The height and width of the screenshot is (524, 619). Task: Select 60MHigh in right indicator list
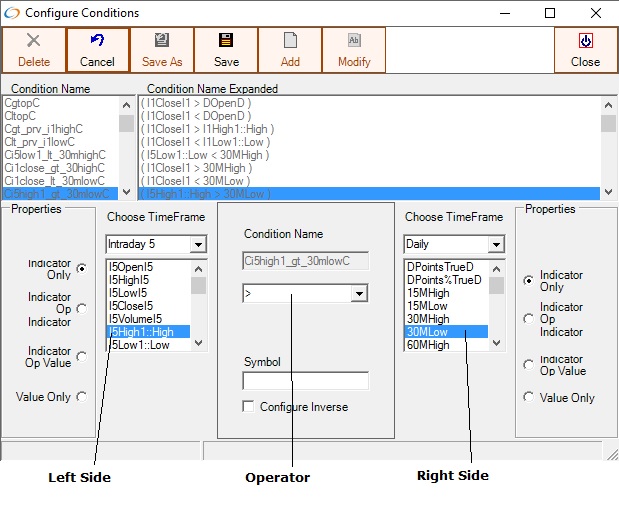pos(428,345)
